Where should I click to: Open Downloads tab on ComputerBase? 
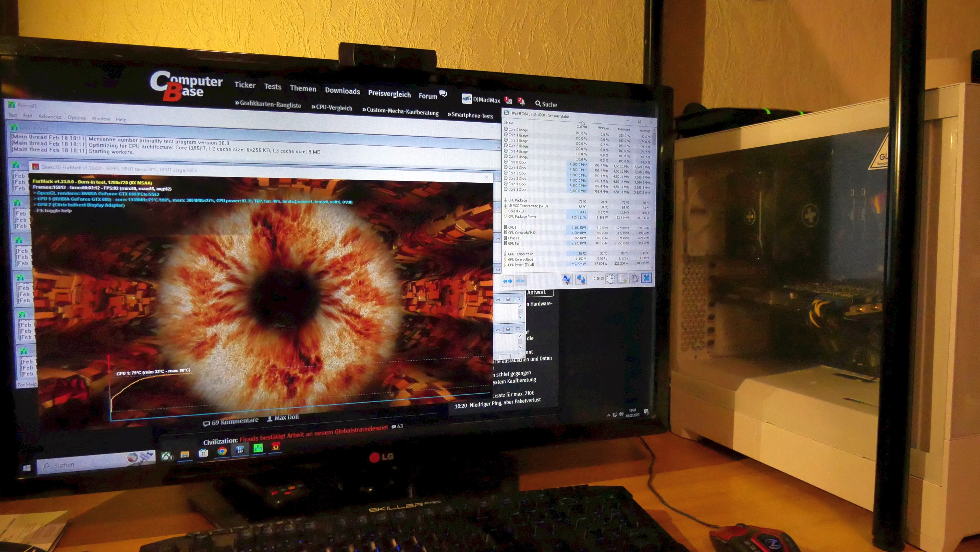[342, 91]
